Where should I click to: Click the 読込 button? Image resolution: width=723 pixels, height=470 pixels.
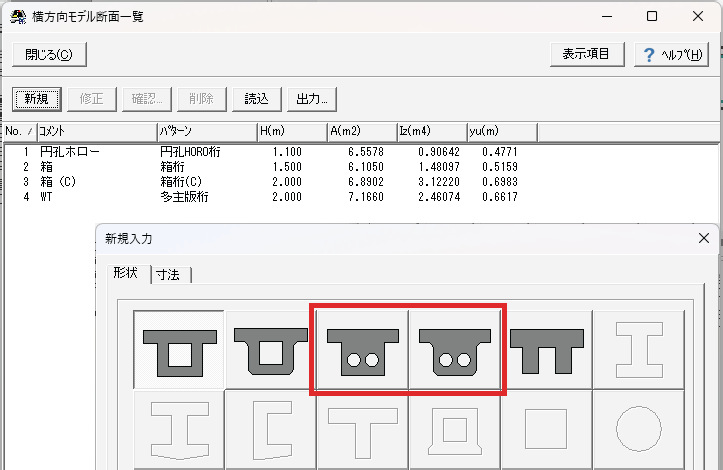coord(256,99)
